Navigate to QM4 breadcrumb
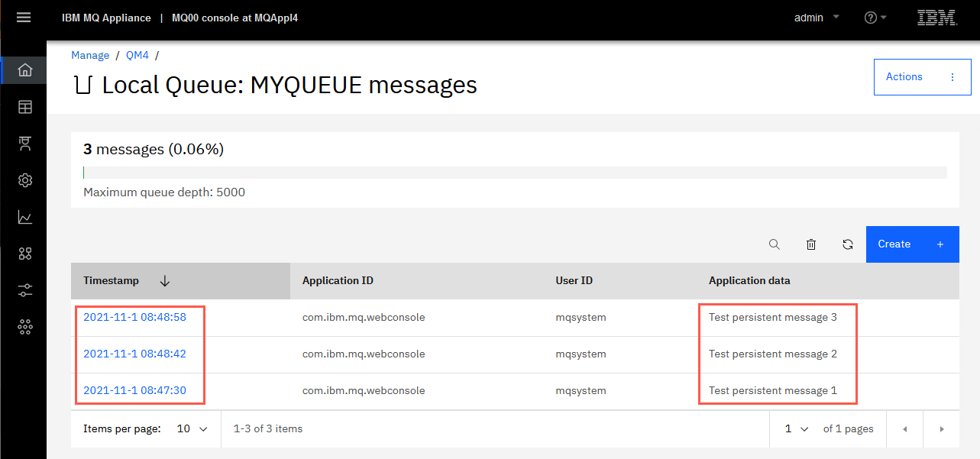Image resolution: width=980 pixels, height=459 pixels. [x=137, y=55]
